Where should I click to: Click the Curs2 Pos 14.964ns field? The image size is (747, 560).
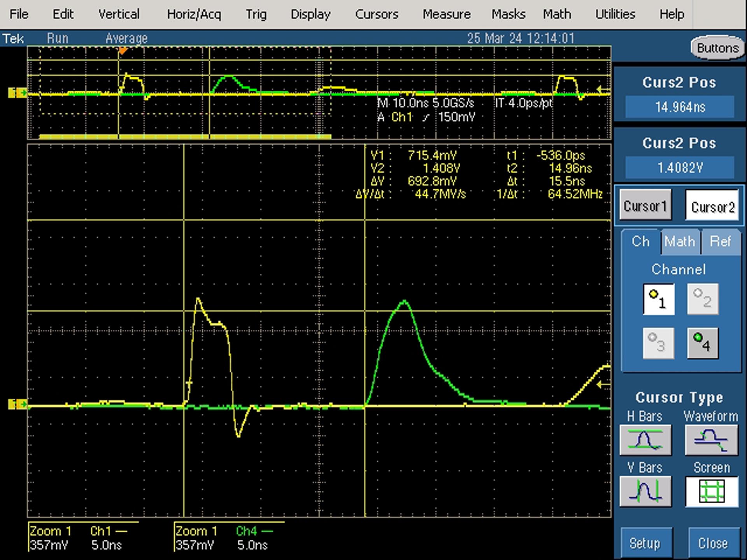[x=680, y=107]
